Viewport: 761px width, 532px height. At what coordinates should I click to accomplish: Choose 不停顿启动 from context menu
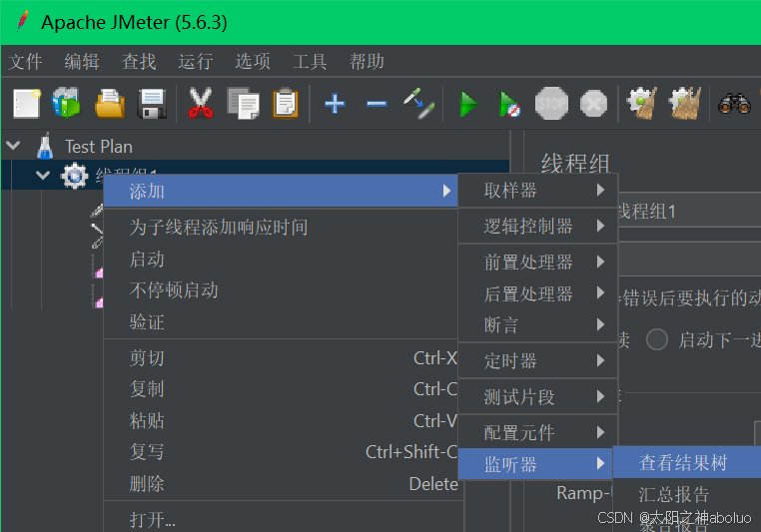[281, 290]
